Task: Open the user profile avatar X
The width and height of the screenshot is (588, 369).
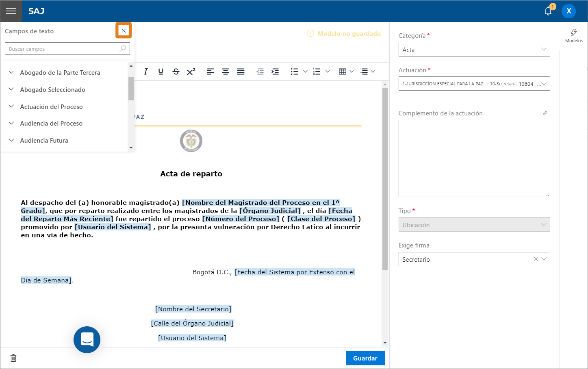Action: coord(568,11)
